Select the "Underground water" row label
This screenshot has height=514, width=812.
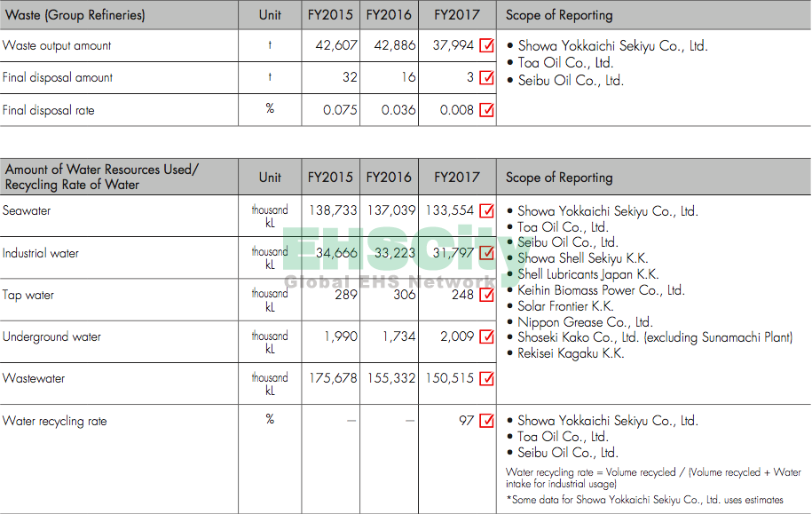pyautogui.click(x=51, y=336)
